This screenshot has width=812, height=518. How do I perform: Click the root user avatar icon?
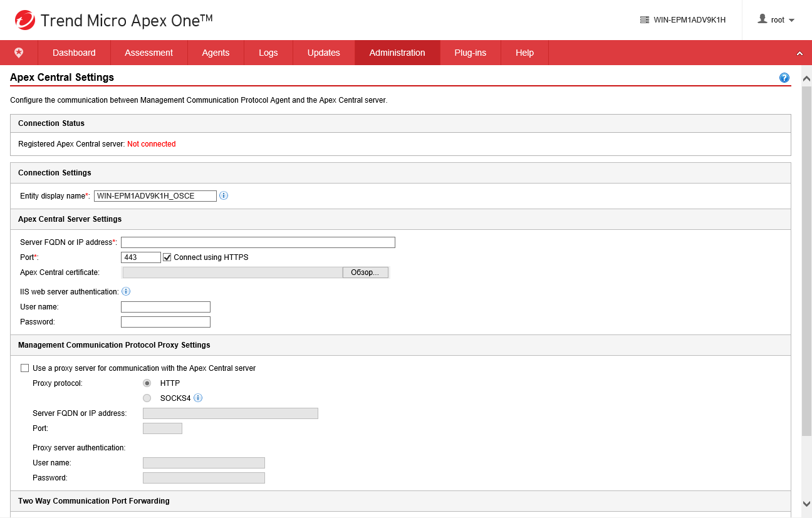pyautogui.click(x=763, y=19)
